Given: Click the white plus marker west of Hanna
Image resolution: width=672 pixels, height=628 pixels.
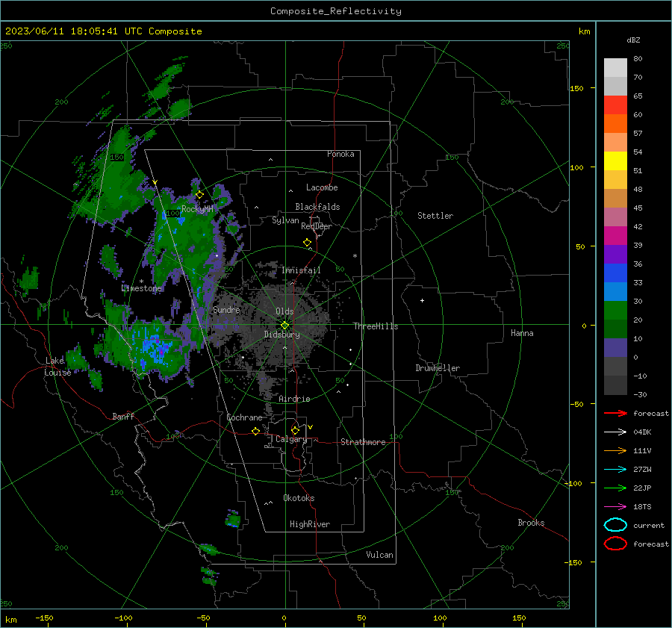Looking at the screenshot, I should [x=422, y=300].
